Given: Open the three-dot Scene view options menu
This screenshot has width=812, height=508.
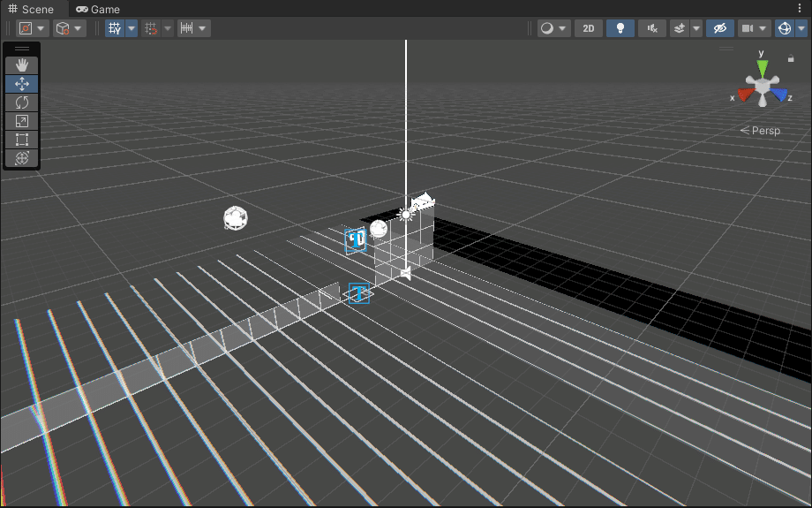Looking at the screenshot, I should coord(801,8).
